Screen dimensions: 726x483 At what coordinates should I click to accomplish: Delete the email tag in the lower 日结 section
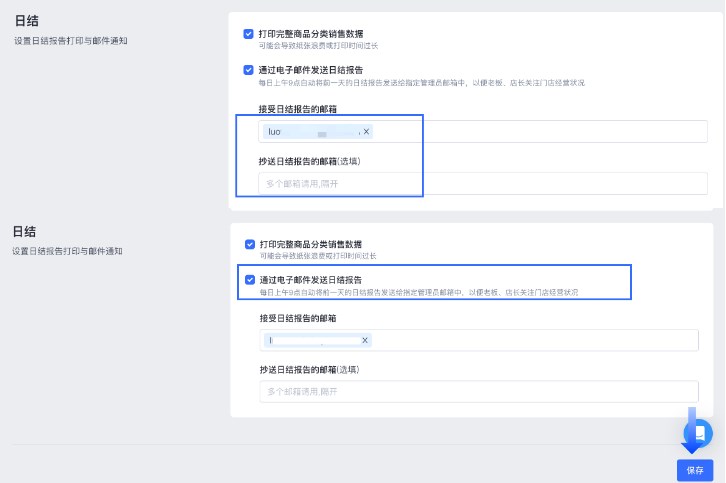click(365, 341)
